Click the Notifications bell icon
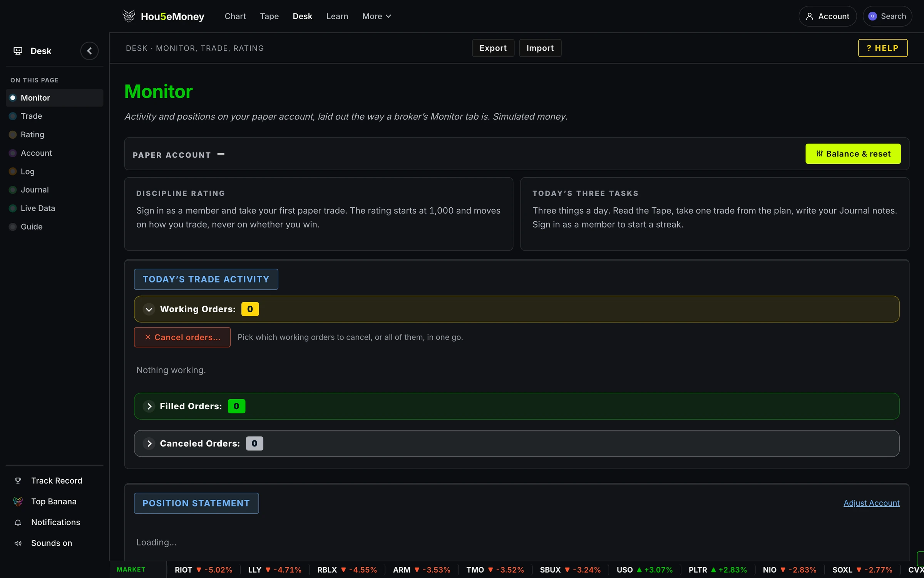The image size is (924, 578). click(18, 523)
